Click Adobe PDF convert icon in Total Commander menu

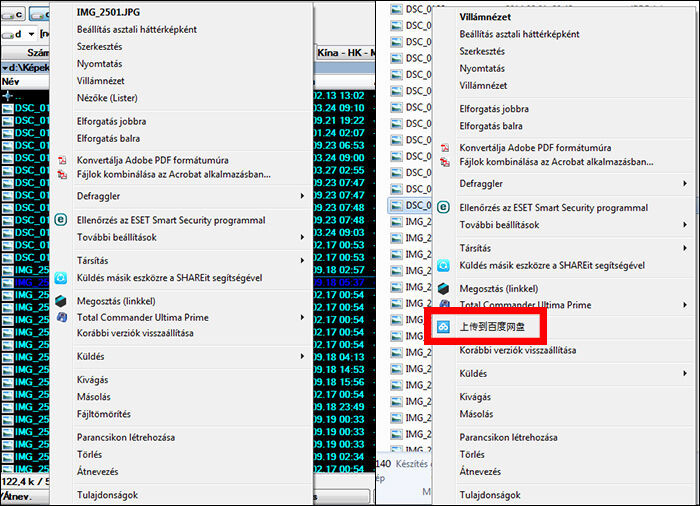(62, 160)
